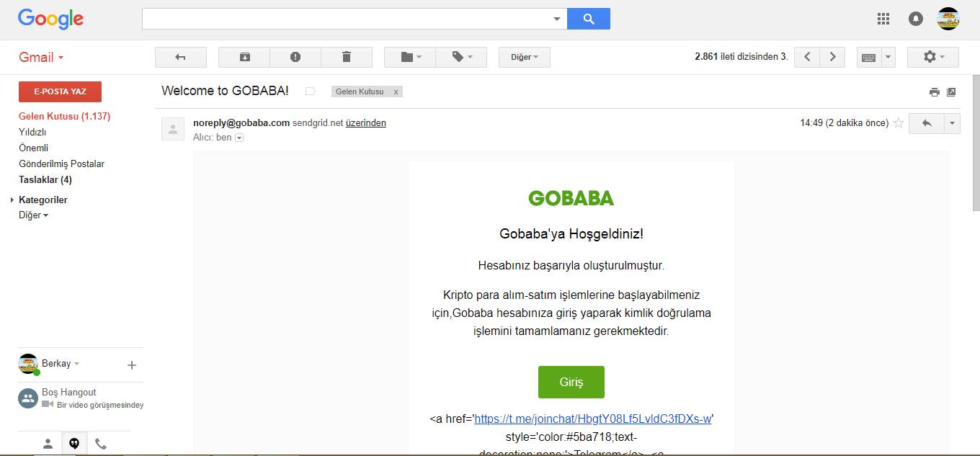Expand Diğer in the left sidebar

point(34,215)
